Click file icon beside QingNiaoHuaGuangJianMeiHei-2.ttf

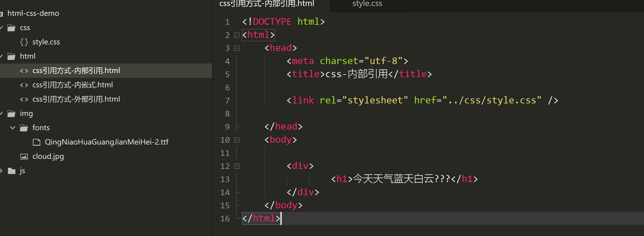click(37, 142)
